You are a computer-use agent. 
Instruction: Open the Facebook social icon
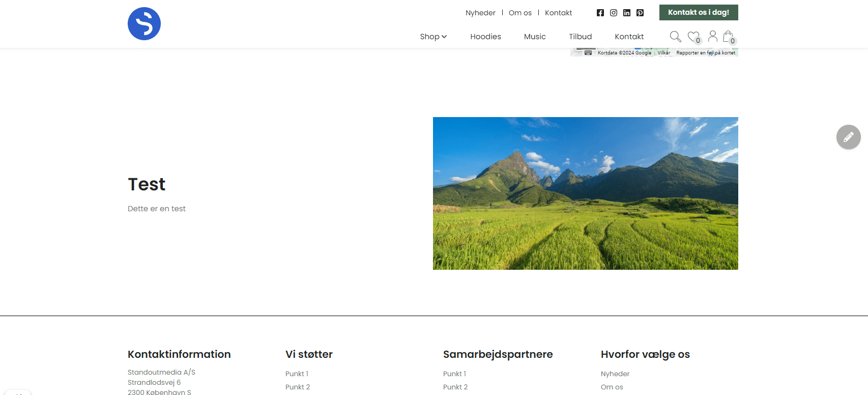pyautogui.click(x=600, y=13)
